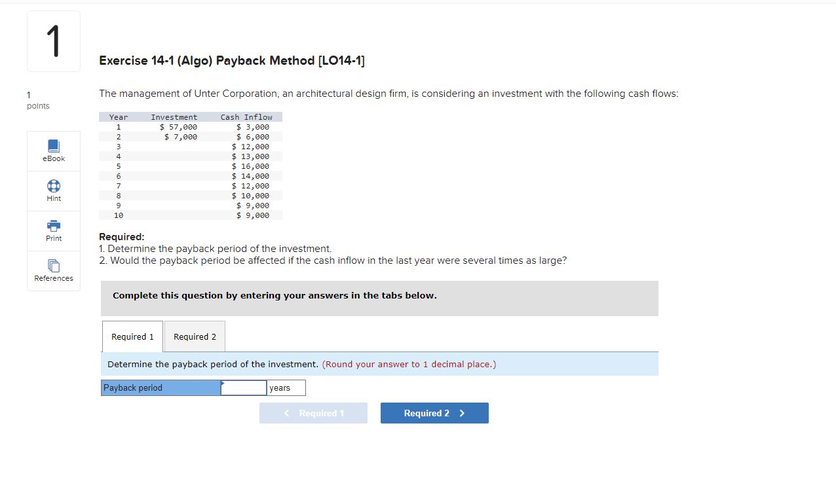Click the Year column header
Image resolution: width=836 pixels, height=504 pixels.
pyautogui.click(x=119, y=117)
